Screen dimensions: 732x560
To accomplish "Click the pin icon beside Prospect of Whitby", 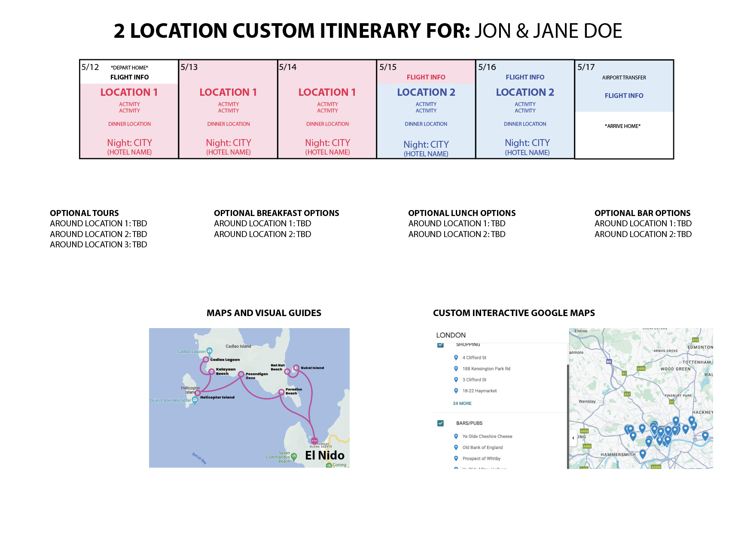I will pyautogui.click(x=456, y=459).
